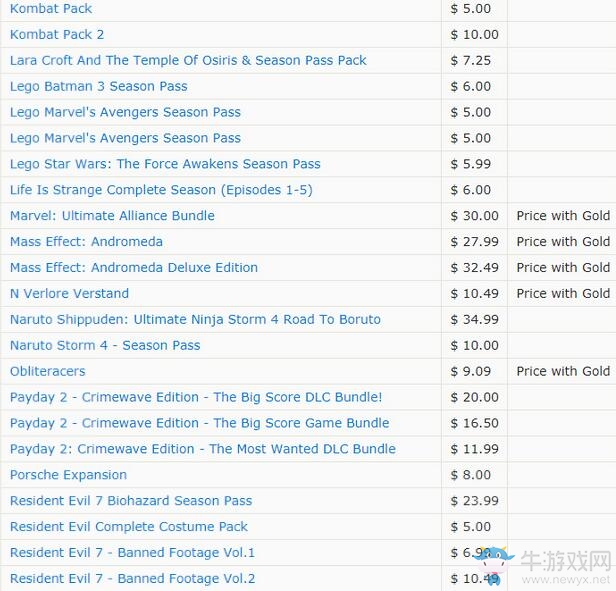Open Resident Evil Complete Costume Pack link
The height and width of the screenshot is (591, 616).
pyautogui.click(x=129, y=527)
